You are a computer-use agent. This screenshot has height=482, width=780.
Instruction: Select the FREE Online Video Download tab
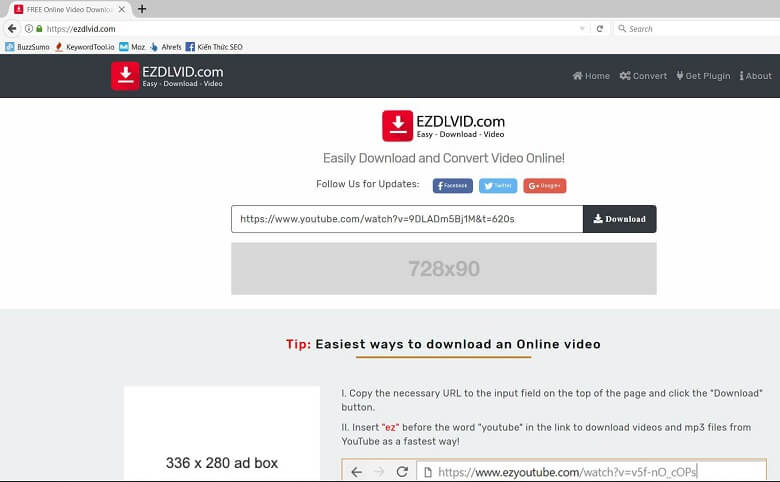click(69, 9)
